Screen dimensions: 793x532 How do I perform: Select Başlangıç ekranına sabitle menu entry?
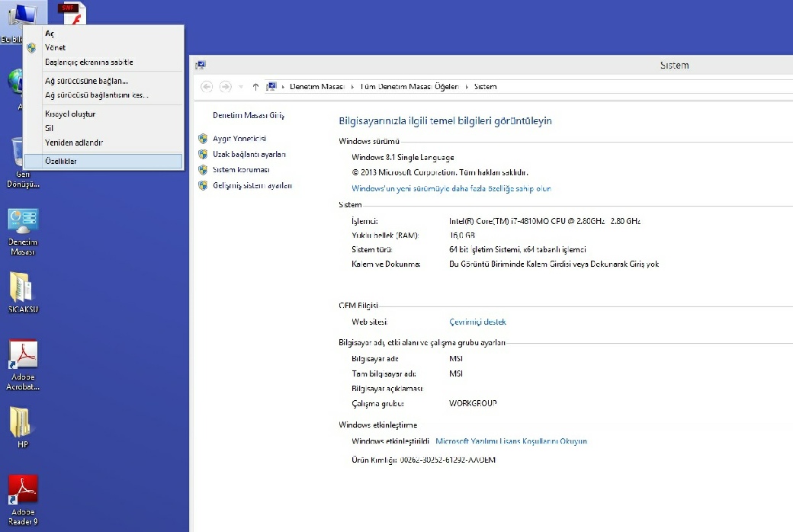click(104, 62)
